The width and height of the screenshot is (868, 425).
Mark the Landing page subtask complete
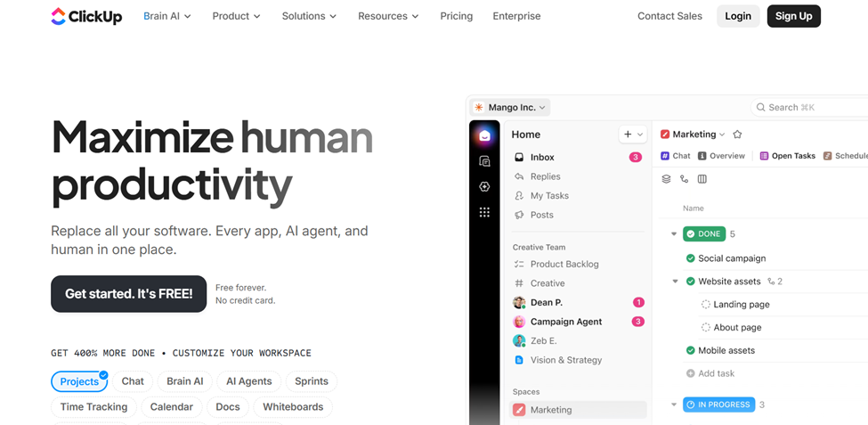705,305
